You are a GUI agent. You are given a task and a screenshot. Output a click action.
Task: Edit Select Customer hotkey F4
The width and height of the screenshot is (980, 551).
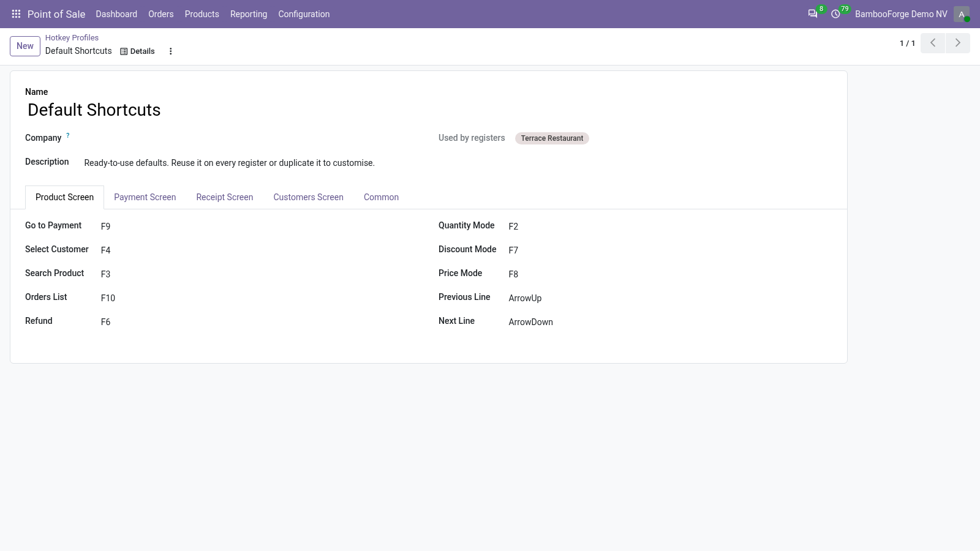coord(260,250)
